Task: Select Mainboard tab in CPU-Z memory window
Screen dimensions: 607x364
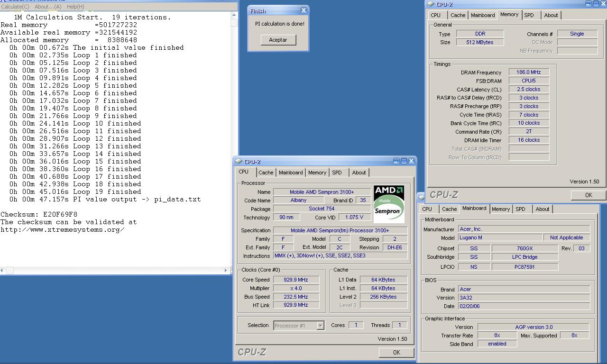Action: coord(483,15)
